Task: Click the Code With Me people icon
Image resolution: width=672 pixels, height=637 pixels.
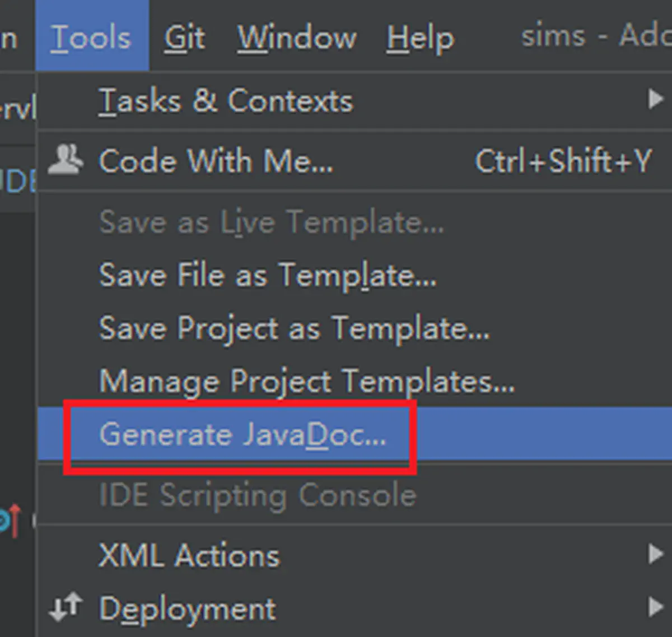Action: coord(66,159)
